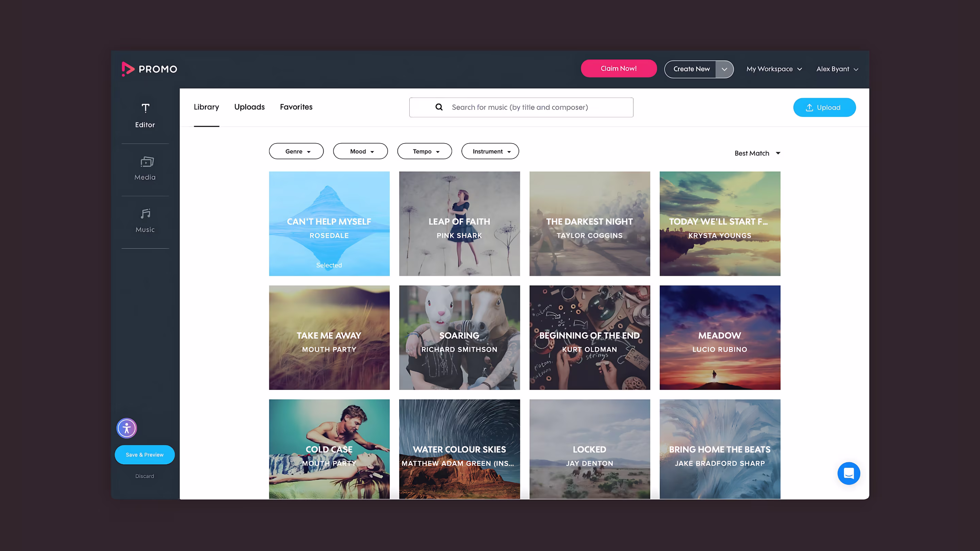
Task: Open the chat support bubble
Action: tap(848, 473)
